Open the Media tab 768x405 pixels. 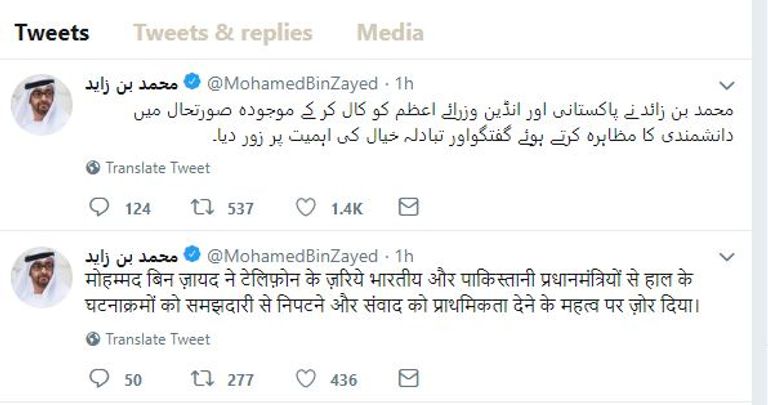(x=390, y=32)
